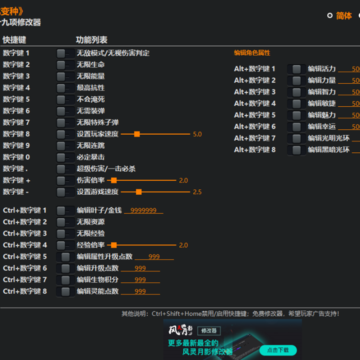Viewport: 360px width, 360px height.
Task: Click the 点击下载 button in the ad
Action: [278, 350]
